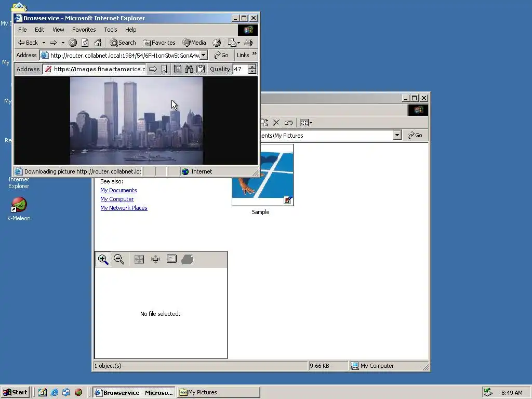The height and width of the screenshot is (399, 532).
Task: Expand the My Pictures address bar dropdown
Action: (x=397, y=136)
